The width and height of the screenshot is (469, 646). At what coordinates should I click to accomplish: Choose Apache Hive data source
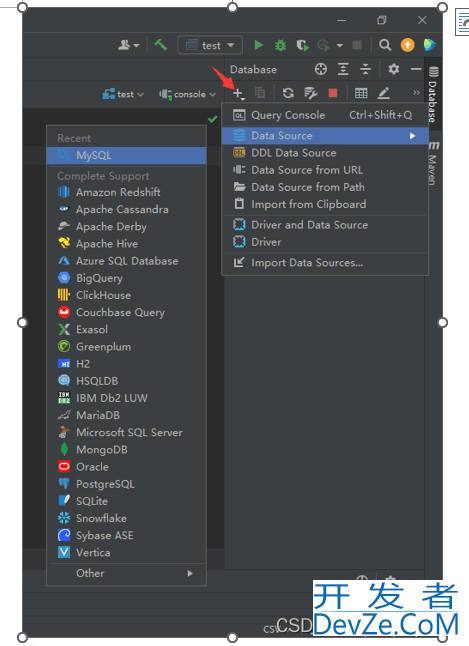pyautogui.click(x=127, y=243)
